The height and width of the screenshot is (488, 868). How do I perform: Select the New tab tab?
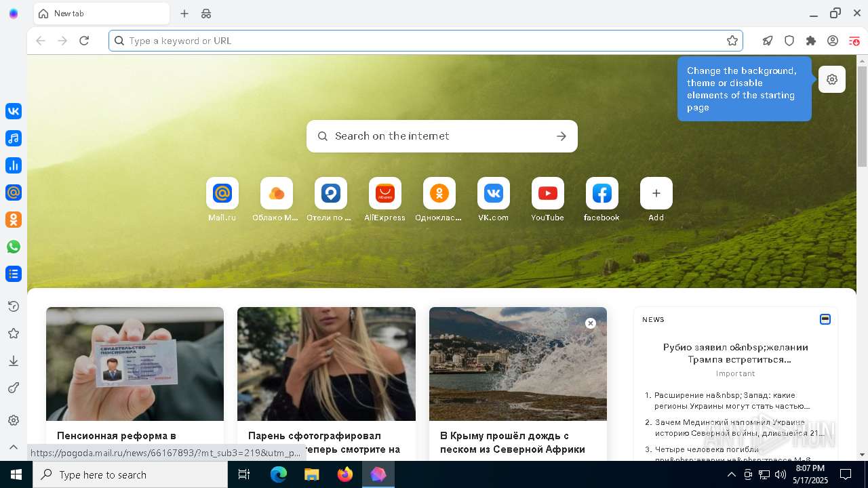102,14
